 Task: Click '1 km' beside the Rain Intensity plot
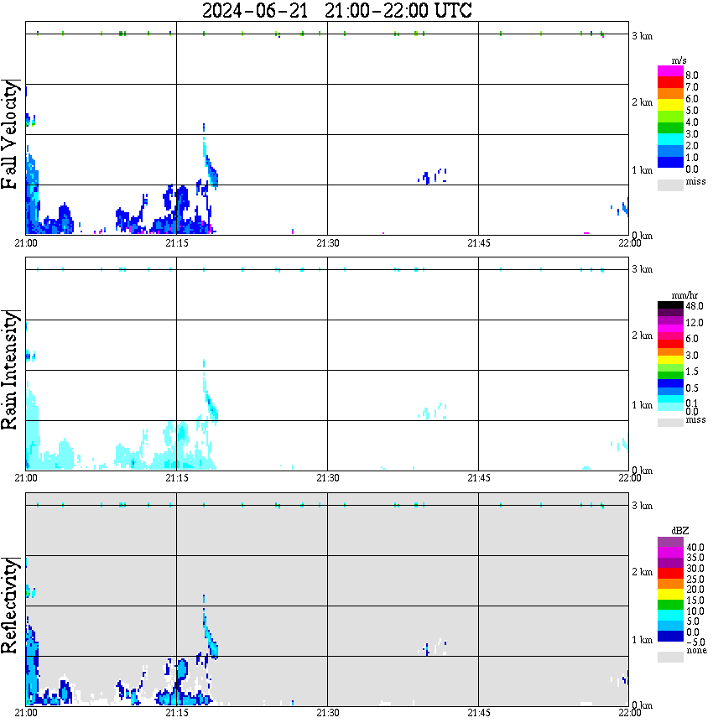(643, 405)
